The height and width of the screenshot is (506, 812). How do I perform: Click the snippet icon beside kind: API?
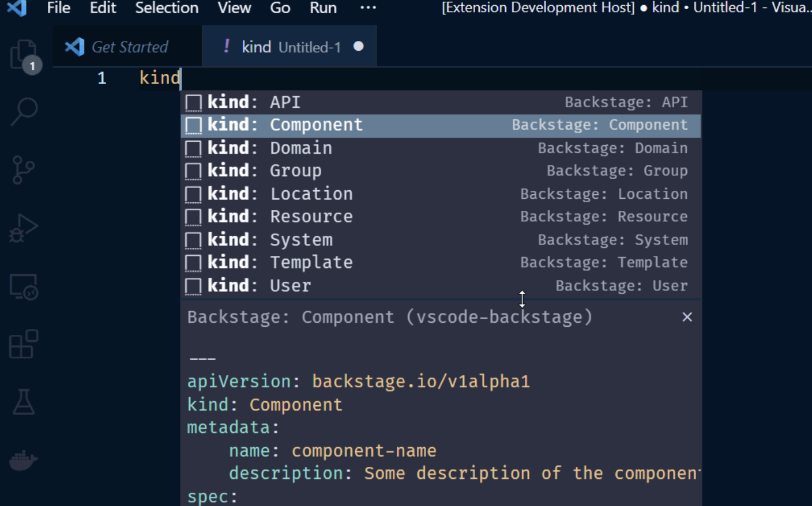(x=193, y=103)
